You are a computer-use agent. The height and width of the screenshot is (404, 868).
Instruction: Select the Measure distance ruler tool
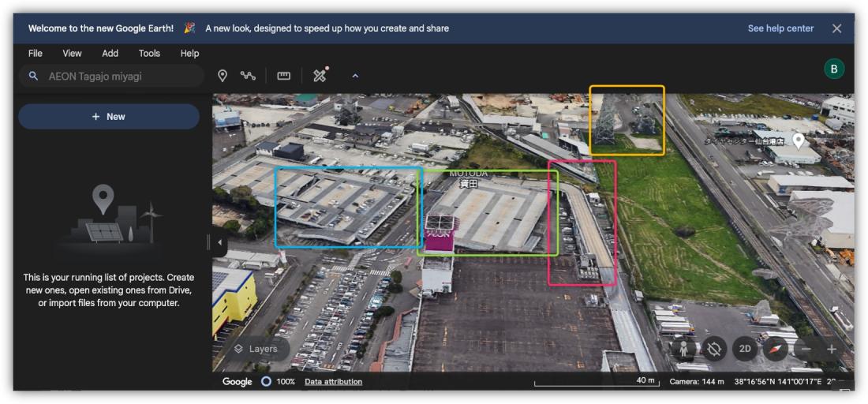click(x=284, y=76)
